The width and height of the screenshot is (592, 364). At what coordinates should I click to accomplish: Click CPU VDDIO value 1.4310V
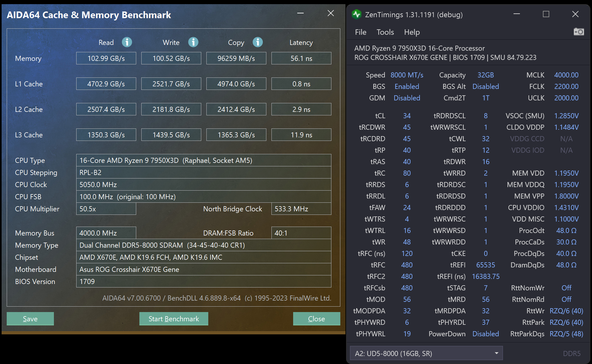pos(566,207)
